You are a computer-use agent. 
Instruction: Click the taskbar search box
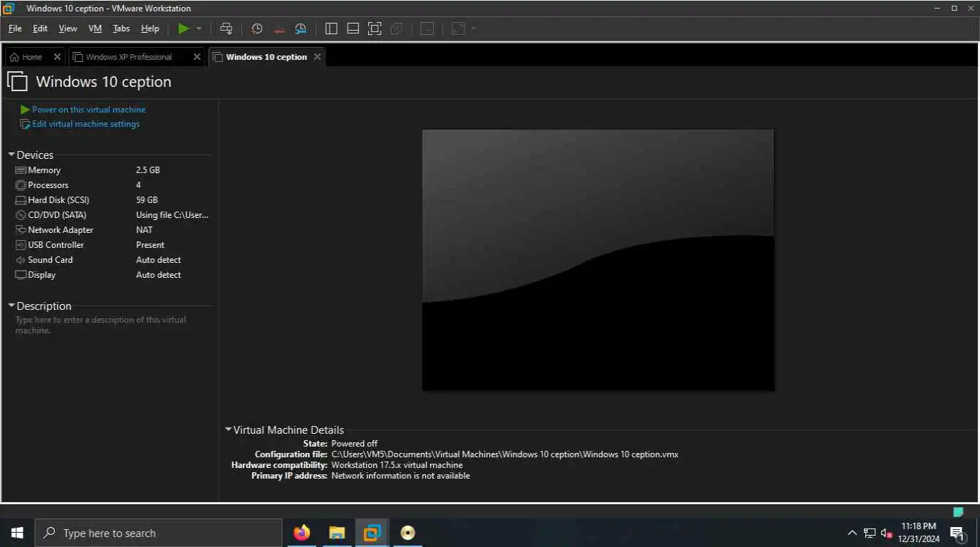[158, 533]
